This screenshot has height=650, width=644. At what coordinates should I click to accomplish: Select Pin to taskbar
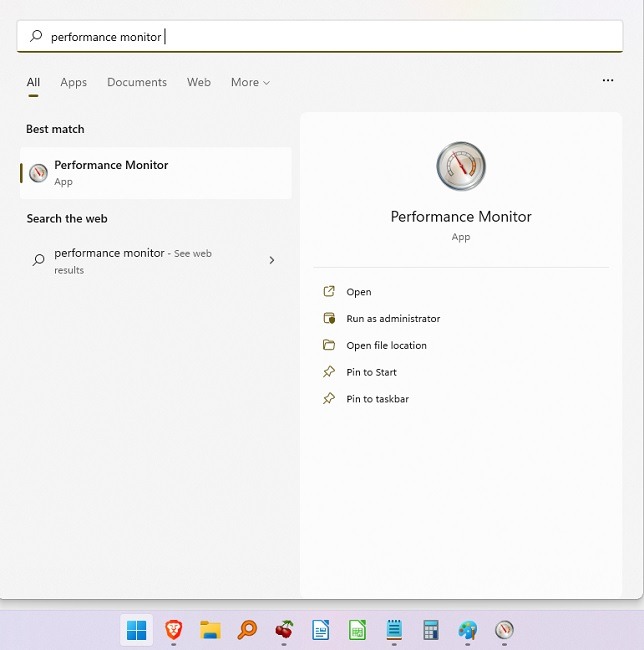point(366,398)
